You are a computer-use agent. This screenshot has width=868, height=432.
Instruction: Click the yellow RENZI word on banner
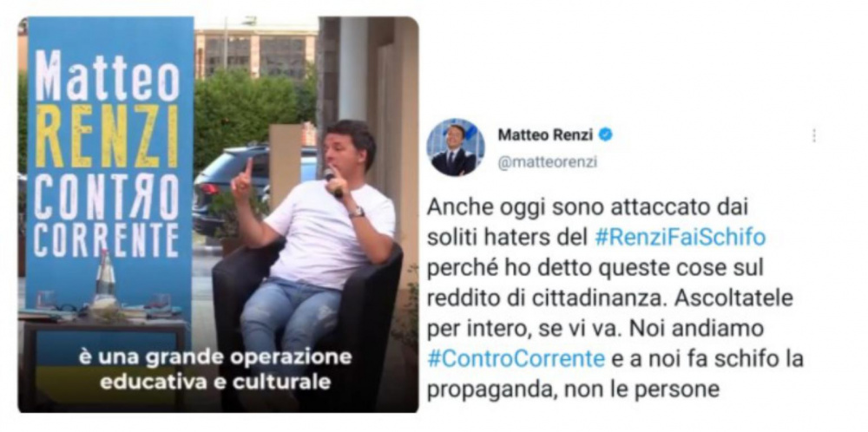107,136
